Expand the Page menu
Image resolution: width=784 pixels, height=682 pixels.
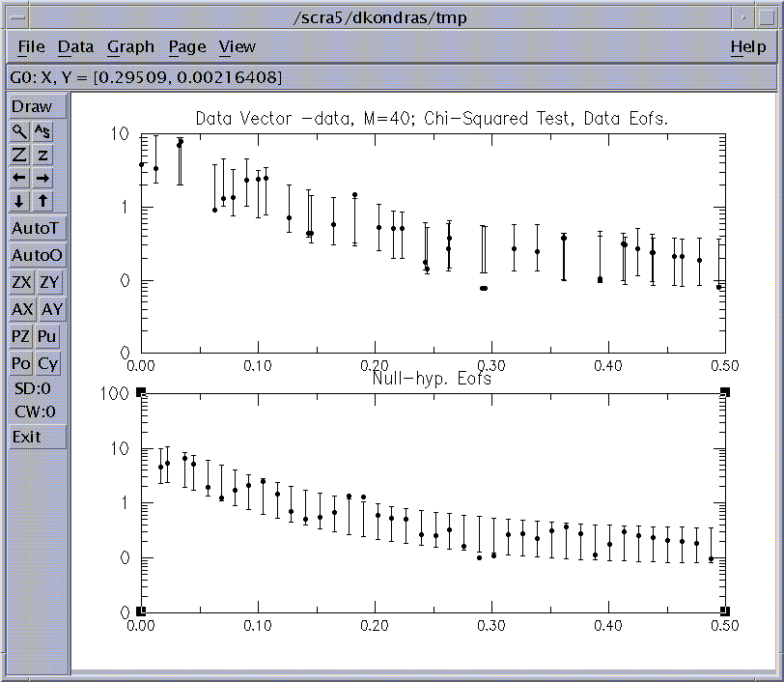(187, 46)
